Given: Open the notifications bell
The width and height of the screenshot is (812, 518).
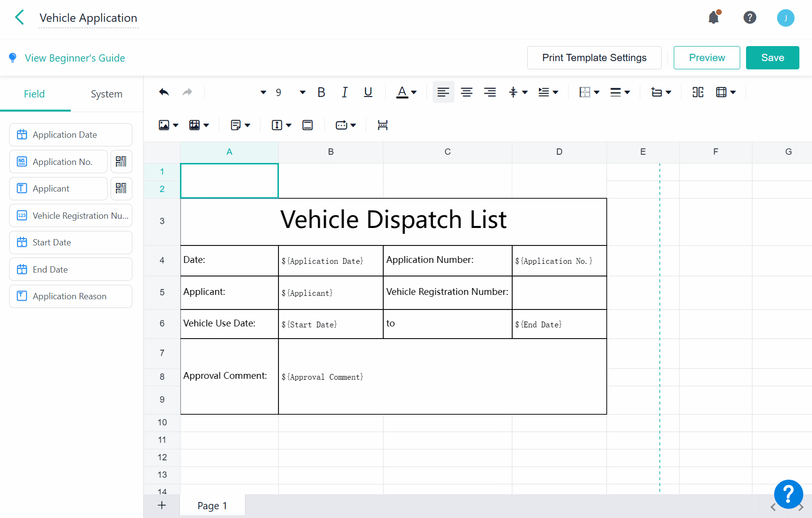Looking at the screenshot, I should point(714,18).
